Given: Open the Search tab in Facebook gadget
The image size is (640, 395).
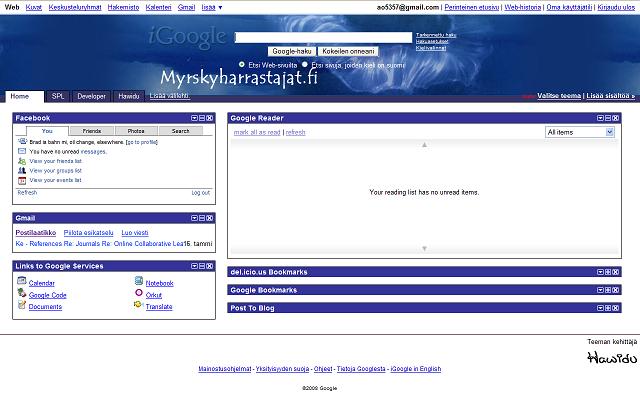Looking at the screenshot, I should tap(180, 131).
